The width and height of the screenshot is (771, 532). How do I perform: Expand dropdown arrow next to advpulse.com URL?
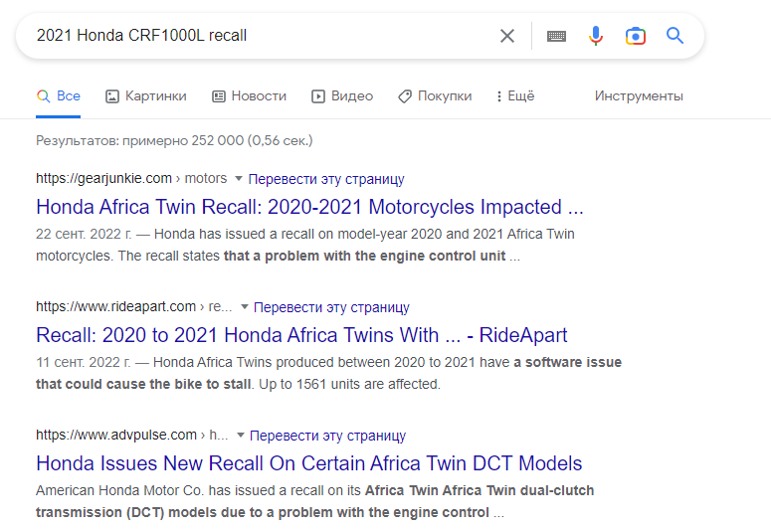tap(240, 436)
